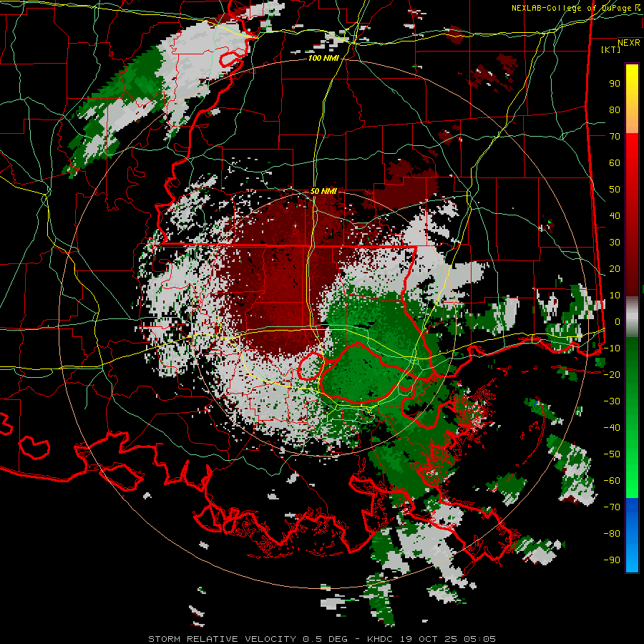Click the -70 value on velocity legend
Viewport: 644px width, 644px height.
pos(612,507)
